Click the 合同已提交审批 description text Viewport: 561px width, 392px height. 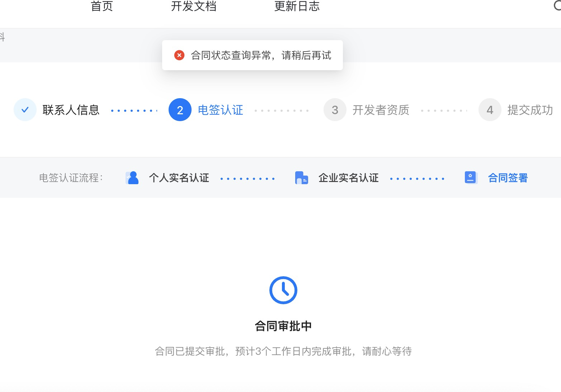[283, 351]
